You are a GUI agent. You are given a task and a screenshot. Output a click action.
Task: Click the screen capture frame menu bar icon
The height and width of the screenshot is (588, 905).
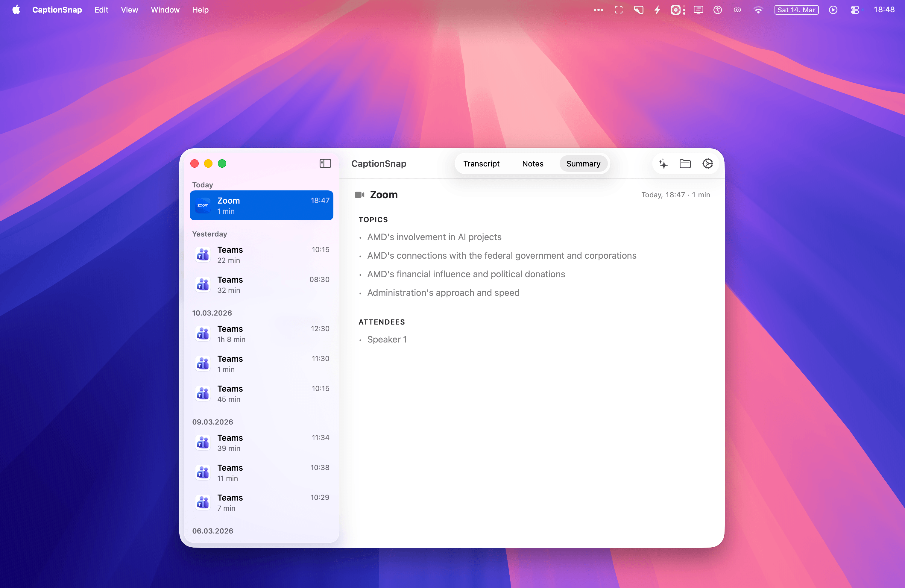click(x=619, y=10)
